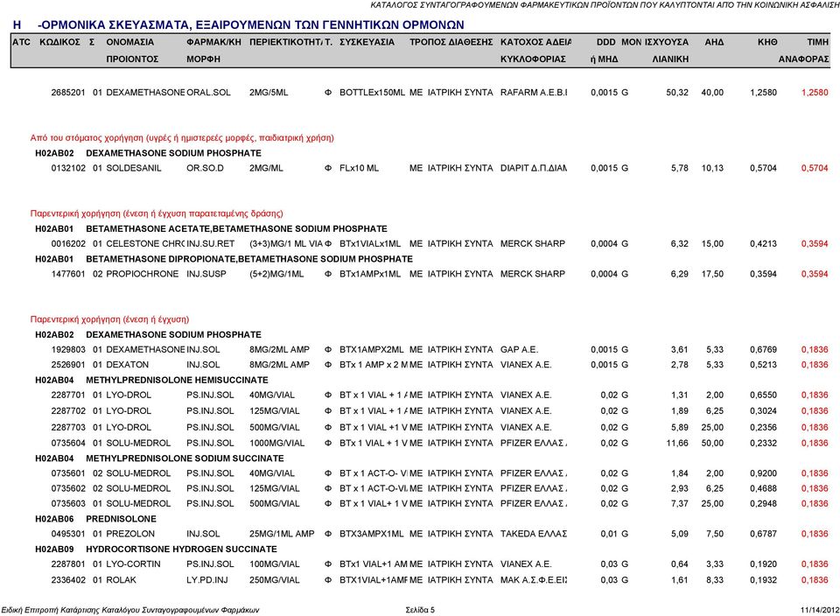Click (5+2)MG/1ML strength cell

[x=276, y=274]
